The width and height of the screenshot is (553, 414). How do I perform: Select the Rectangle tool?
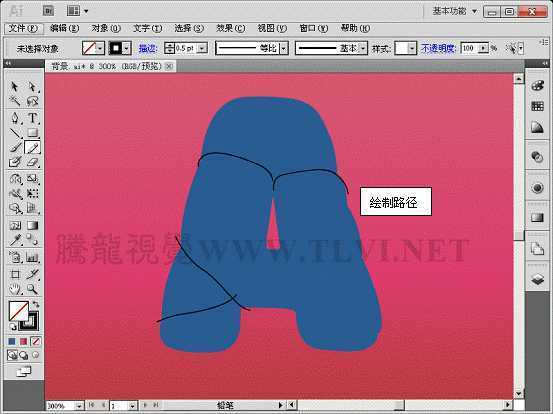[x=32, y=133]
